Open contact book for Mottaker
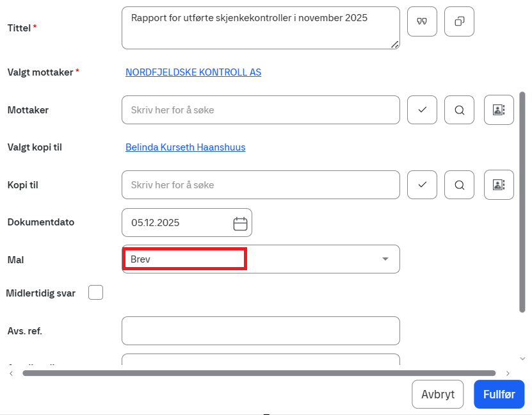The height and width of the screenshot is (415, 532). coord(499,110)
